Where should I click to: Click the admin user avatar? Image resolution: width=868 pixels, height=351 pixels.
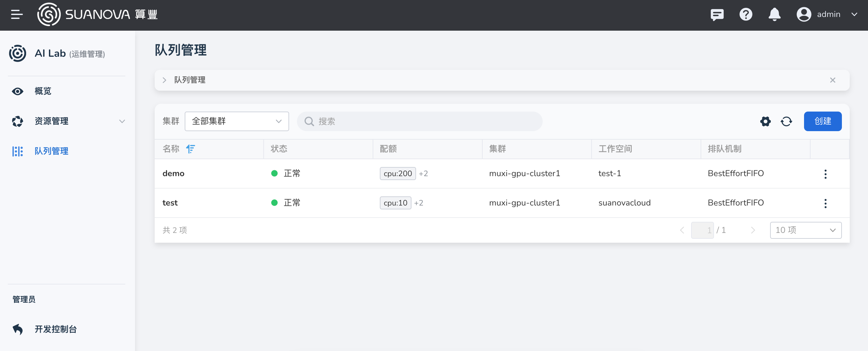tap(804, 14)
